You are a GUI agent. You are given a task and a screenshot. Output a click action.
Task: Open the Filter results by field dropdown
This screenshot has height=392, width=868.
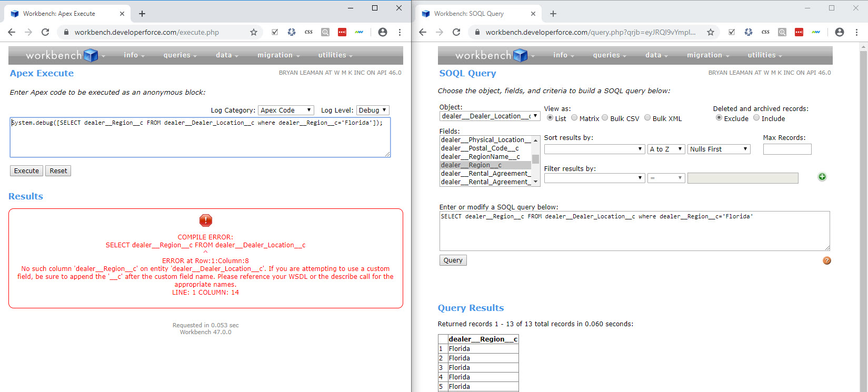click(x=594, y=178)
